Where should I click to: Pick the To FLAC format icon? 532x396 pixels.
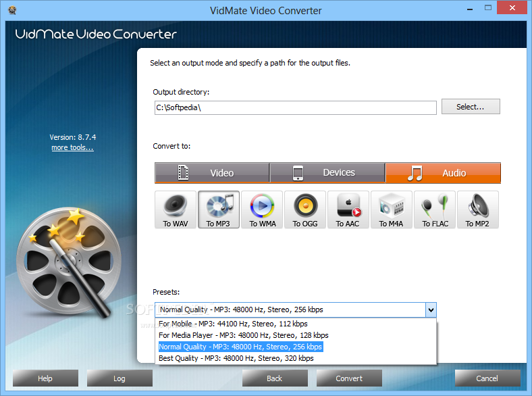tap(435, 209)
